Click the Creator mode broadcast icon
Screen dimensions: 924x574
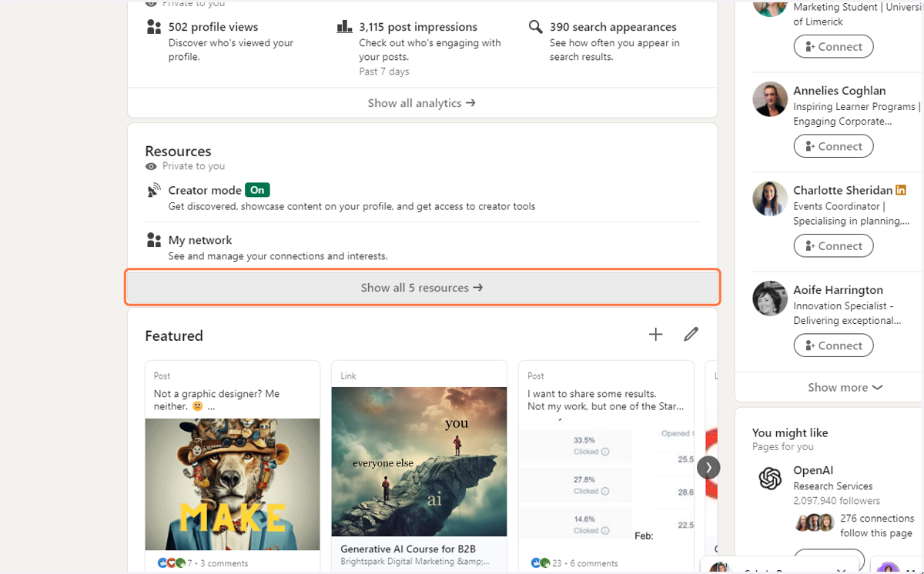tap(154, 190)
